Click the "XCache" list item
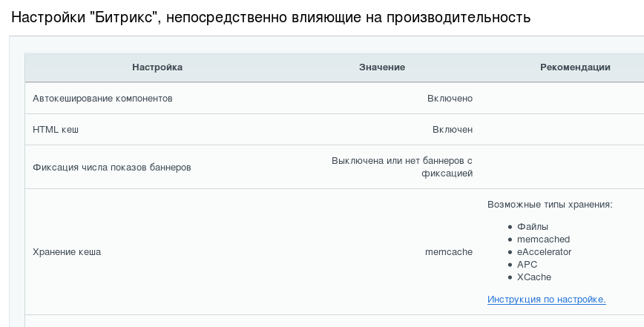 click(533, 277)
